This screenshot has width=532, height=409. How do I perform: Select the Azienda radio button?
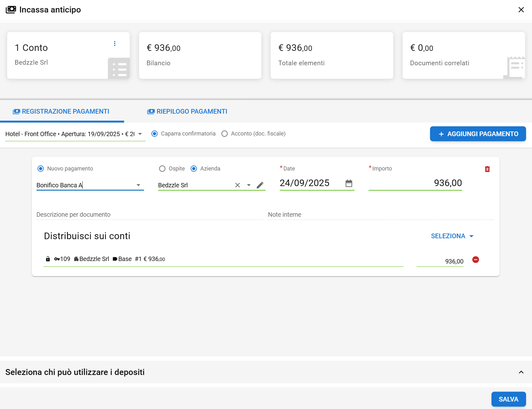click(x=194, y=169)
